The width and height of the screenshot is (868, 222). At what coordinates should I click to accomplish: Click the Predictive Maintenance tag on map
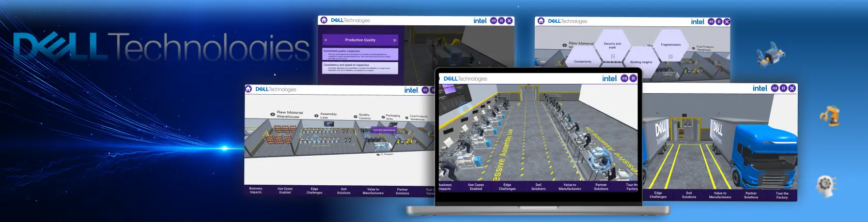pyautogui.click(x=384, y=130)
